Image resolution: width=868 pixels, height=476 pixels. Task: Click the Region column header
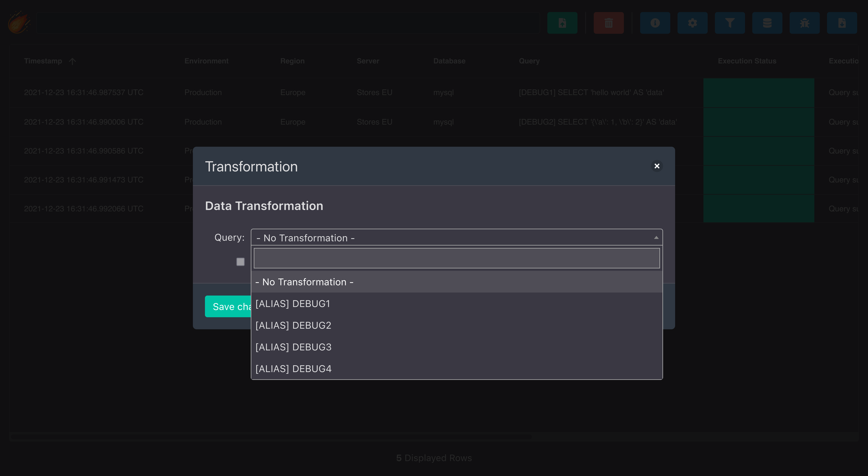click(x=292, y=61)
